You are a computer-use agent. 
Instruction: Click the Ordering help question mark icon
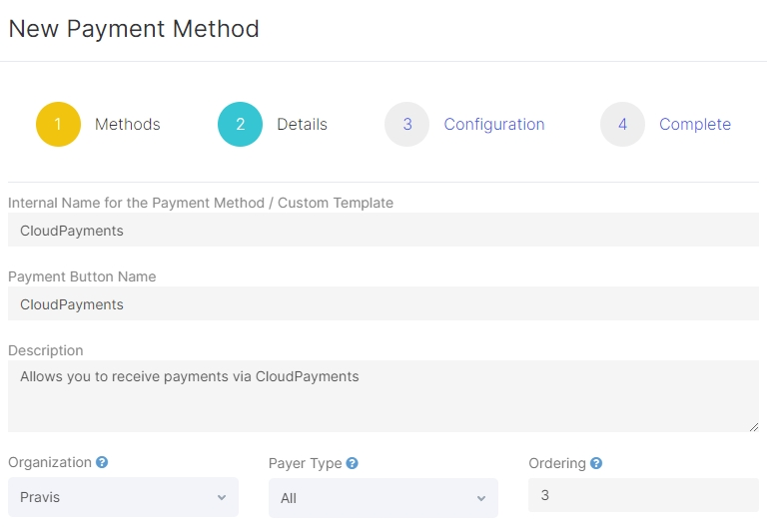(596, 464)
